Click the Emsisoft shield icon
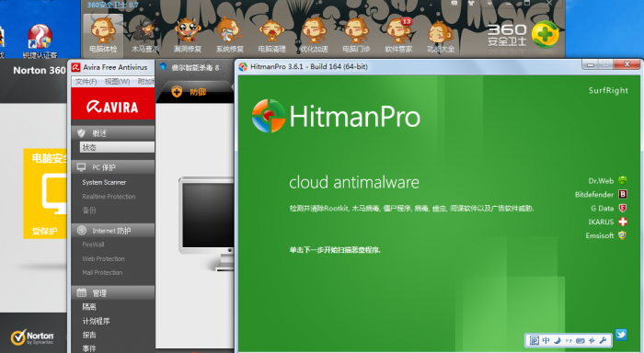 tap(623, 235)
